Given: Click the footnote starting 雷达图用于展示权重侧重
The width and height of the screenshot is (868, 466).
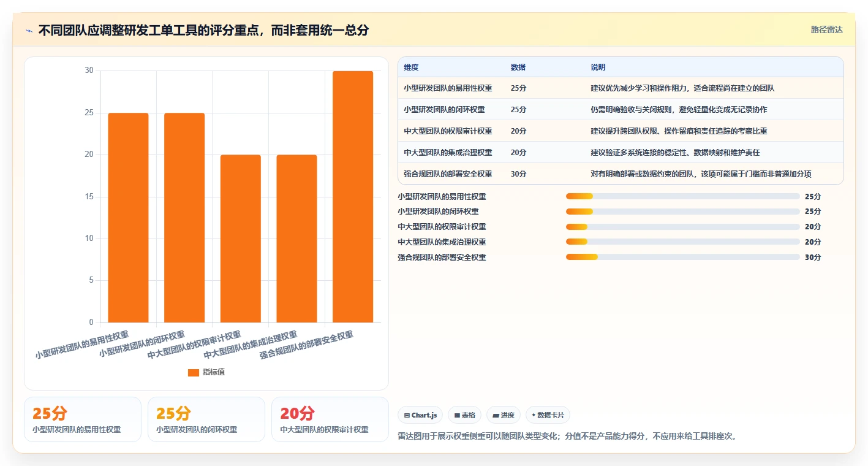Looking at the screenshot, I should pyautogui.click(x=567, y=437).
